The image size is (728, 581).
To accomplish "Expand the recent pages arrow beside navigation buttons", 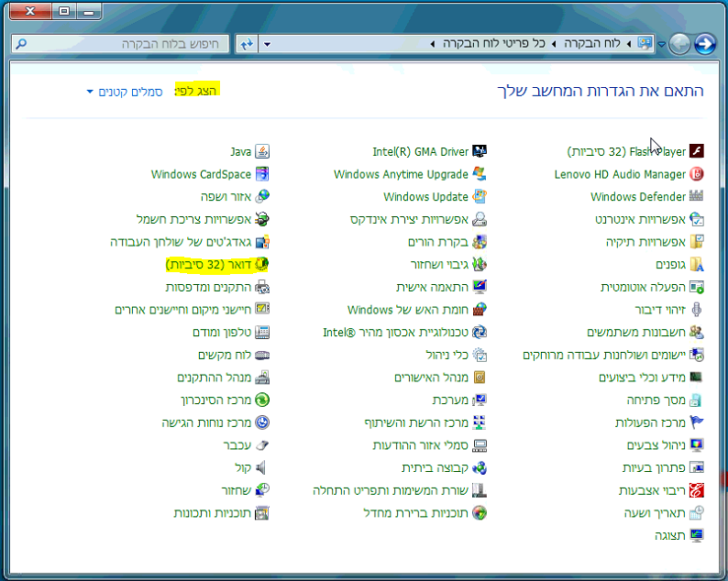I will pyautogui.click(x=661, y=45).
